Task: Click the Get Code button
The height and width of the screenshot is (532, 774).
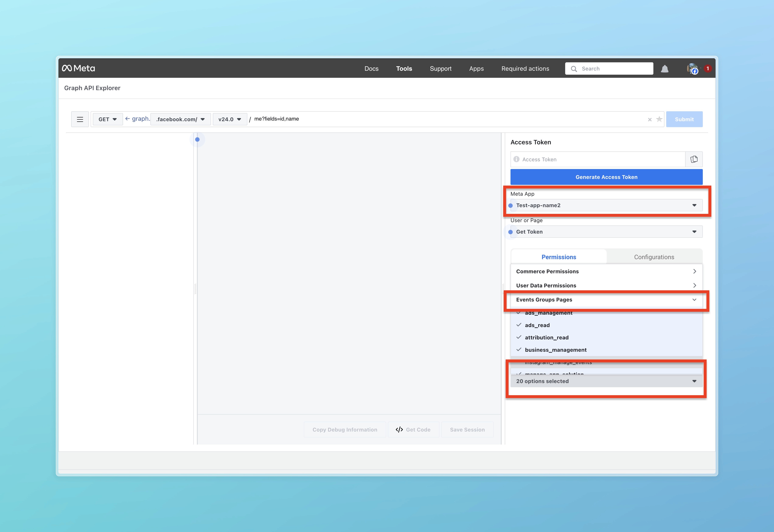Action: (413, 430)
